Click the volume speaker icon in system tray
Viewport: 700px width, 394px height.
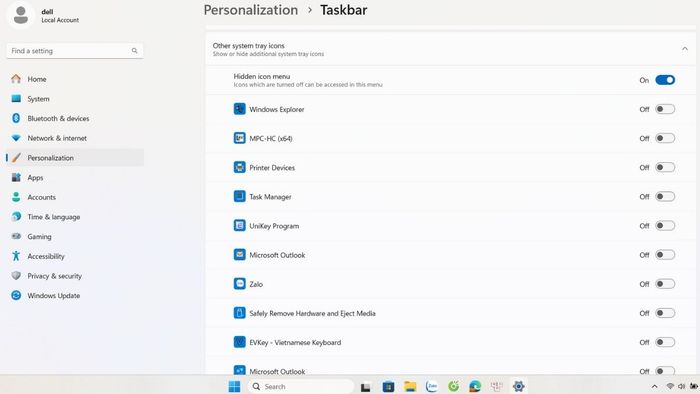681,386
